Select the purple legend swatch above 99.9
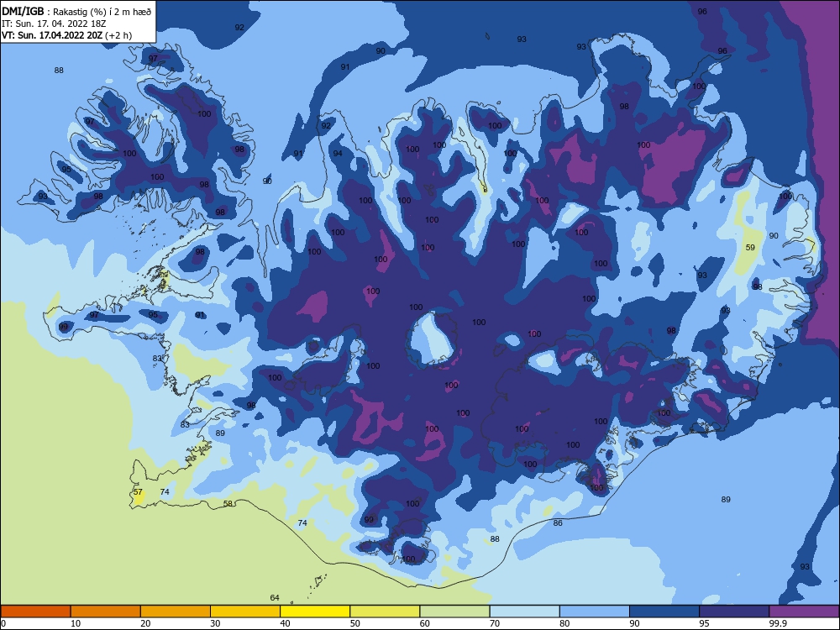The height and width of the screenshot is (630, 840). coord(804,612)
